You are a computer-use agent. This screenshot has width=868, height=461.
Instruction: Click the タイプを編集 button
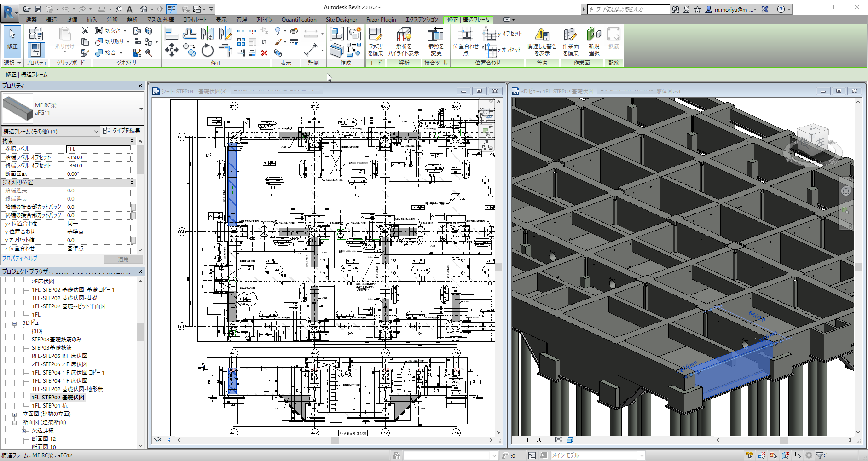click(x=122, y=131)
